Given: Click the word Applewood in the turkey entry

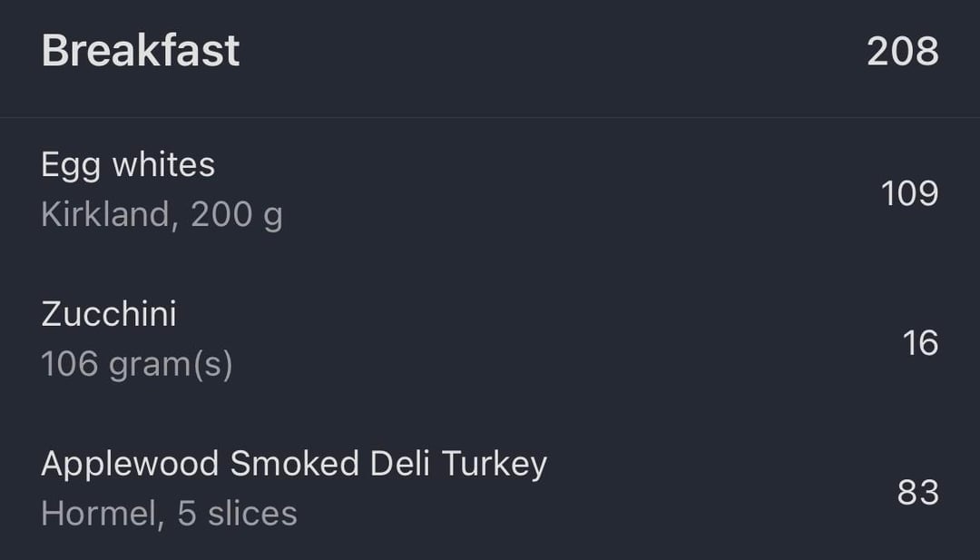Looking at the screenshot, I should pyautogui.click(x=130, y=464).
